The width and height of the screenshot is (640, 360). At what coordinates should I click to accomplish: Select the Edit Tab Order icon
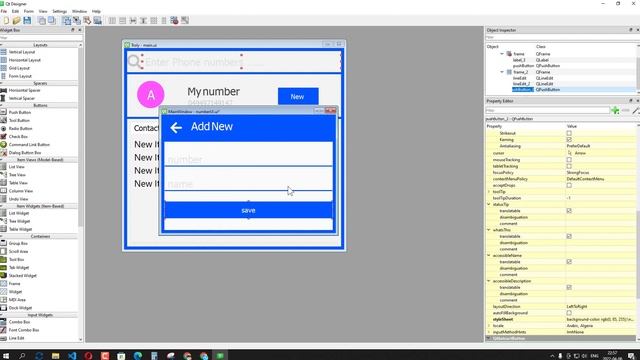coord(98,20)
